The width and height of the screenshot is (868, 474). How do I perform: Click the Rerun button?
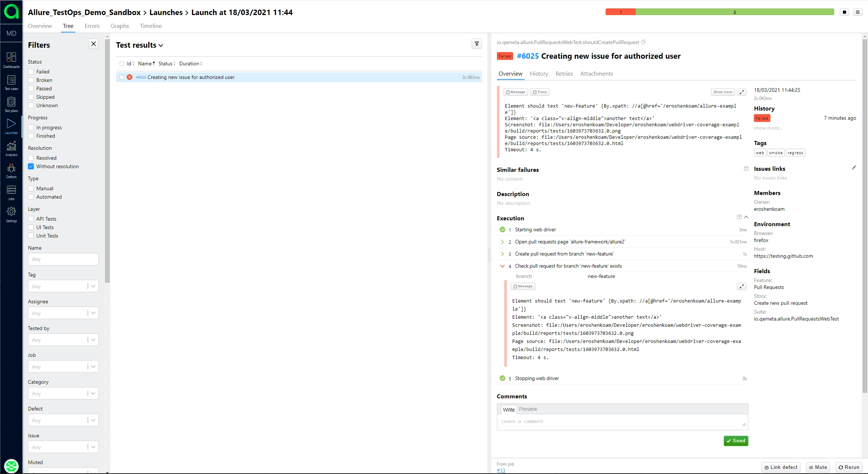coord(849,467)
